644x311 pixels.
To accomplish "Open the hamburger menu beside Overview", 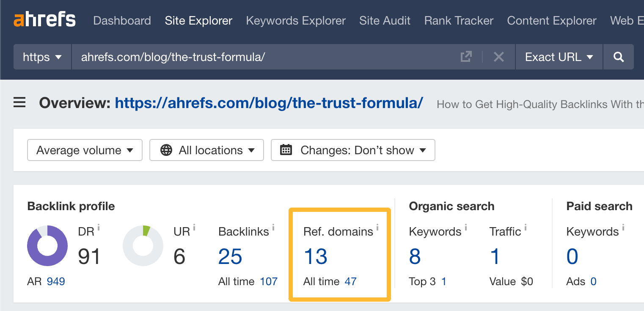I will click(x=19, y=102).
